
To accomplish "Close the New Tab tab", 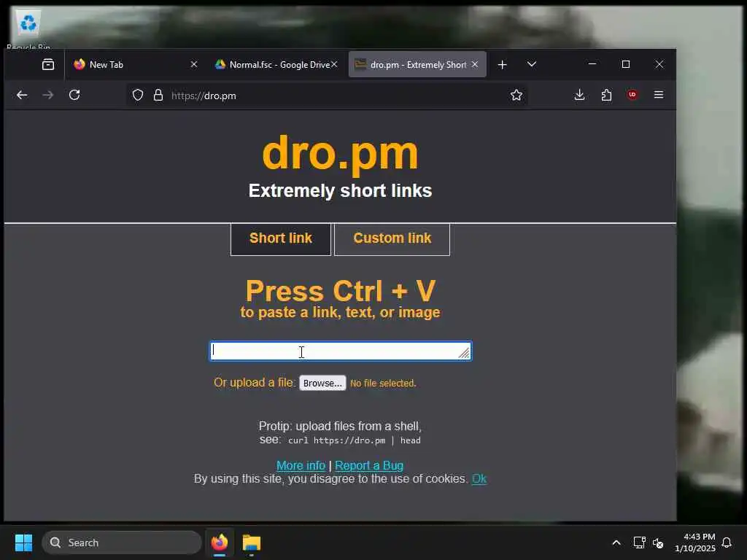I will [x=194, y=64].
